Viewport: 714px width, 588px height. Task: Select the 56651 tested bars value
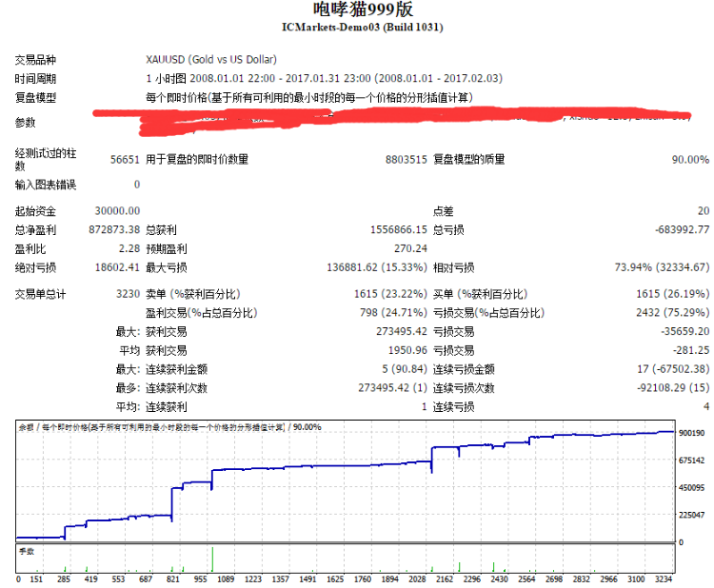click(x=124, y=159)
